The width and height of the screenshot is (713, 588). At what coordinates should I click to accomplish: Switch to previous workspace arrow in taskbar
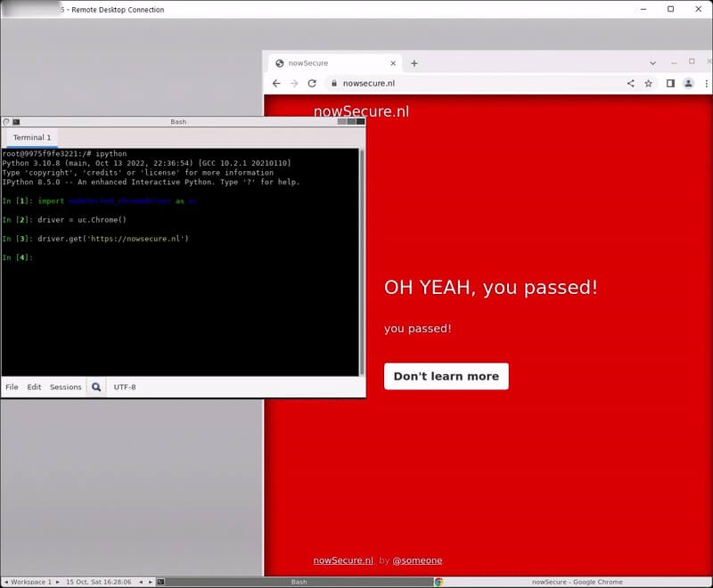6,582
